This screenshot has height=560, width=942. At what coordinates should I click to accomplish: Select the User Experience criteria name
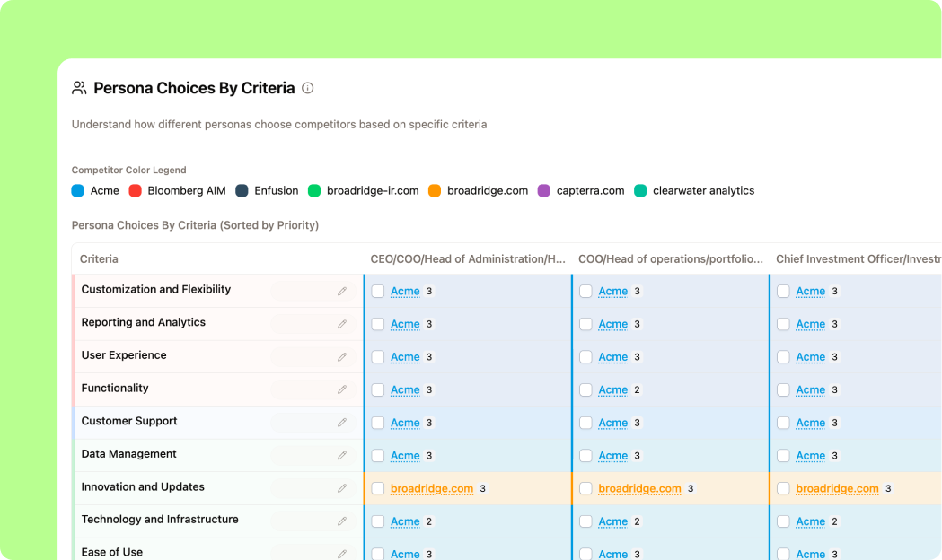pos(124,355)
